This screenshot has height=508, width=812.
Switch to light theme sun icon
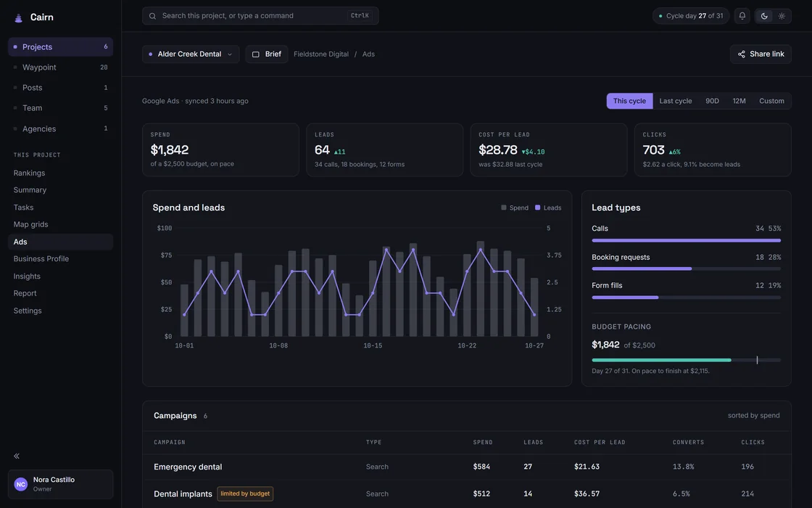coord(782,16)
